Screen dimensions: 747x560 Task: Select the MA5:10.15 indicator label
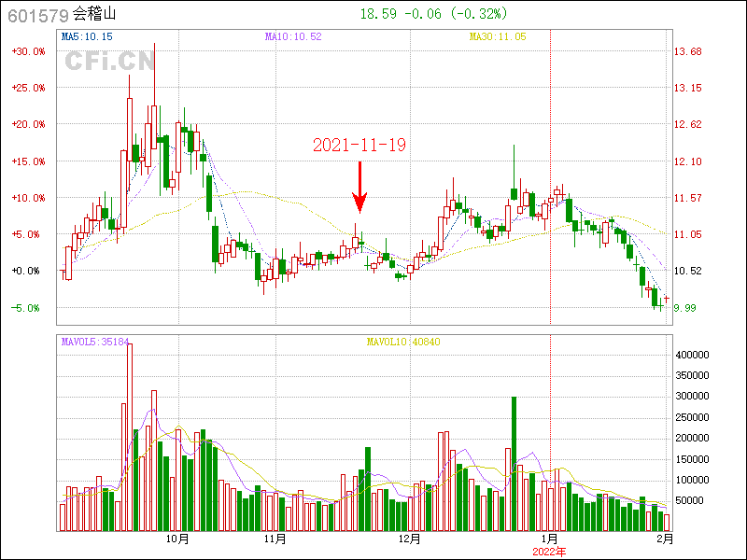(x=87, y=36)
